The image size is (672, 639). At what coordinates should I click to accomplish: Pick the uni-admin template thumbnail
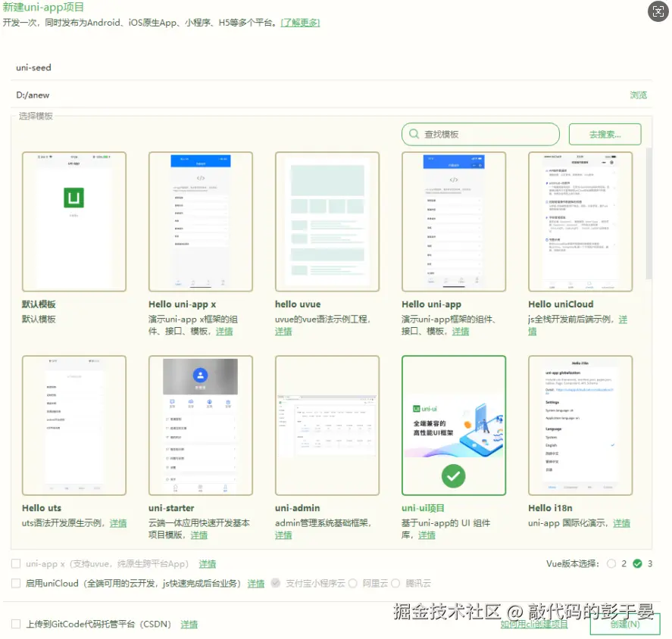(327, 425)
